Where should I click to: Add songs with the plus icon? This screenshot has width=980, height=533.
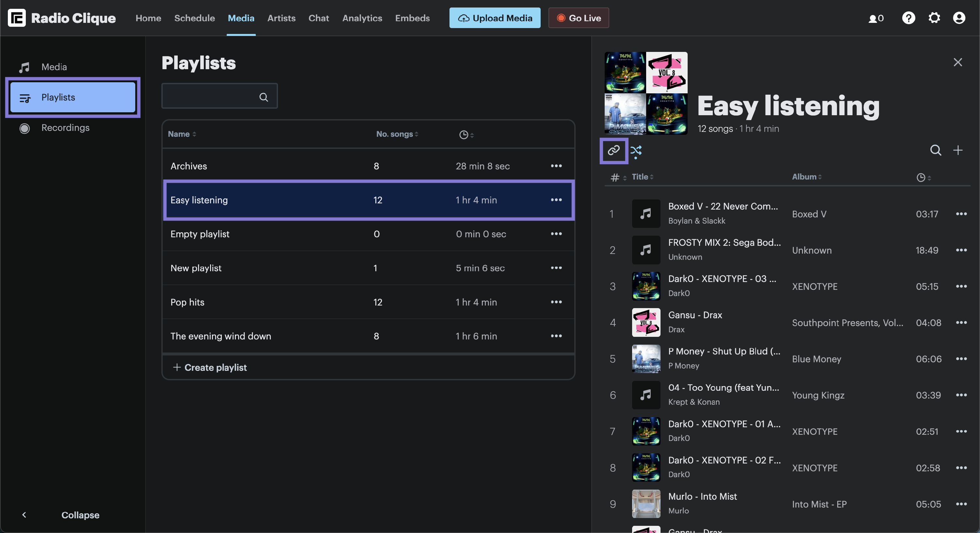(x=957, y=150)
